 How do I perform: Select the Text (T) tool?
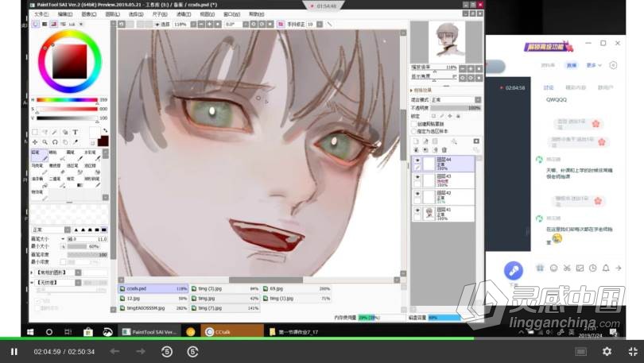coord(76,132)
